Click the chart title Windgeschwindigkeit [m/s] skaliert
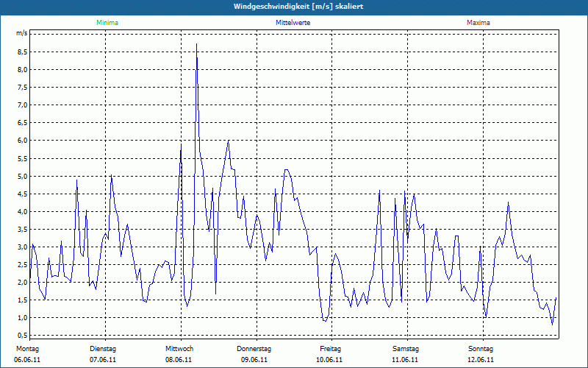Viewport: 588px width, 368px height. 298,7
